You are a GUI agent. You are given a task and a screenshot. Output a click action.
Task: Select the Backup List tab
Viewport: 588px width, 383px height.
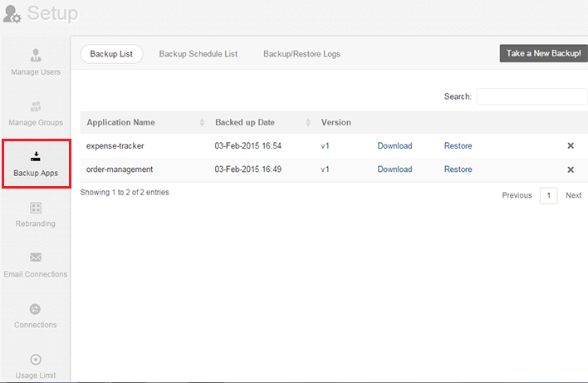(111, 54)
